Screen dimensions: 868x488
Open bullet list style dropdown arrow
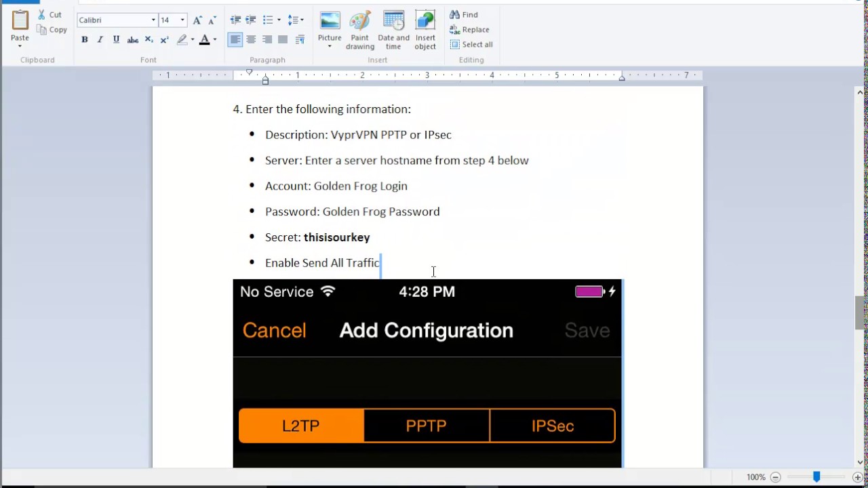(x=279, y=20)
